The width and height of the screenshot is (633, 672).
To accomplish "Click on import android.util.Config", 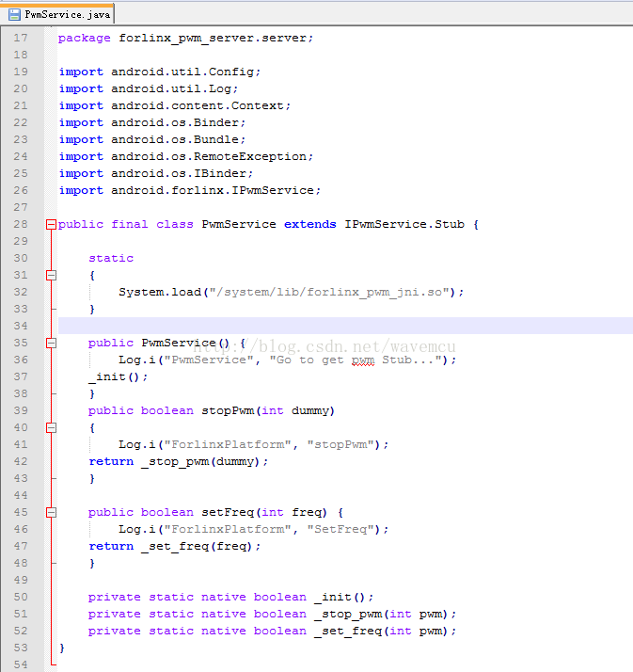I will [x=160, y=72].
